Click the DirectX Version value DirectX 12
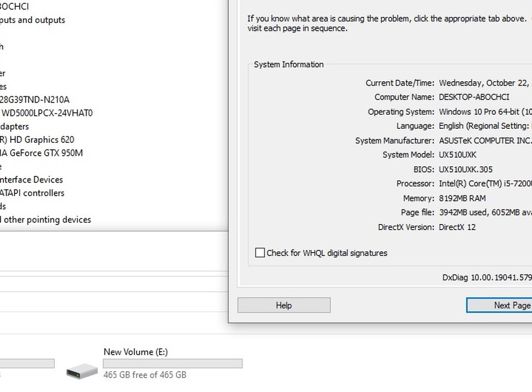The width and height of the screenshot is (532, 392). (457, 227)
